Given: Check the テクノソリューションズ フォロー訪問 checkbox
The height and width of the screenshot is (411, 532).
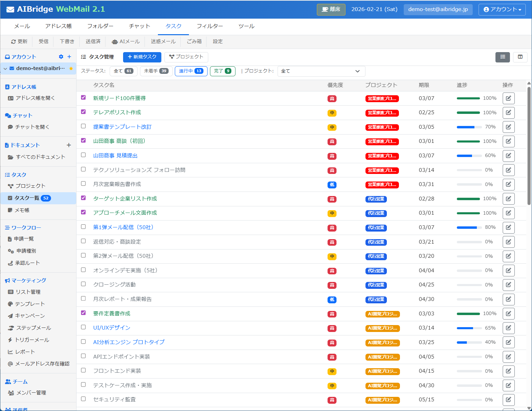Looking at the screenshot, I should [83, 169].
